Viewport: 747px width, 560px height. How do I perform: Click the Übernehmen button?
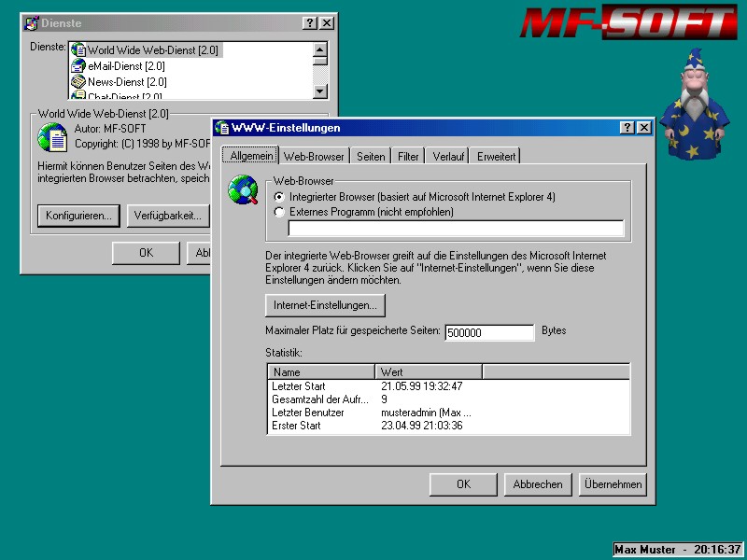[613, 484]
